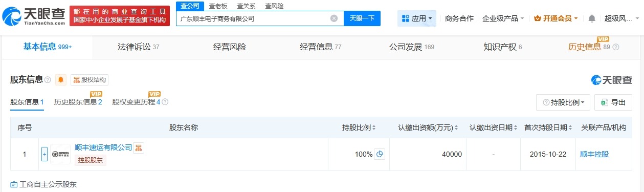Image resolution: width=644 pixels, height=192 pixels.
Task: Open 历史信息 89 VIP tab
Action: (x=589, y=47)
